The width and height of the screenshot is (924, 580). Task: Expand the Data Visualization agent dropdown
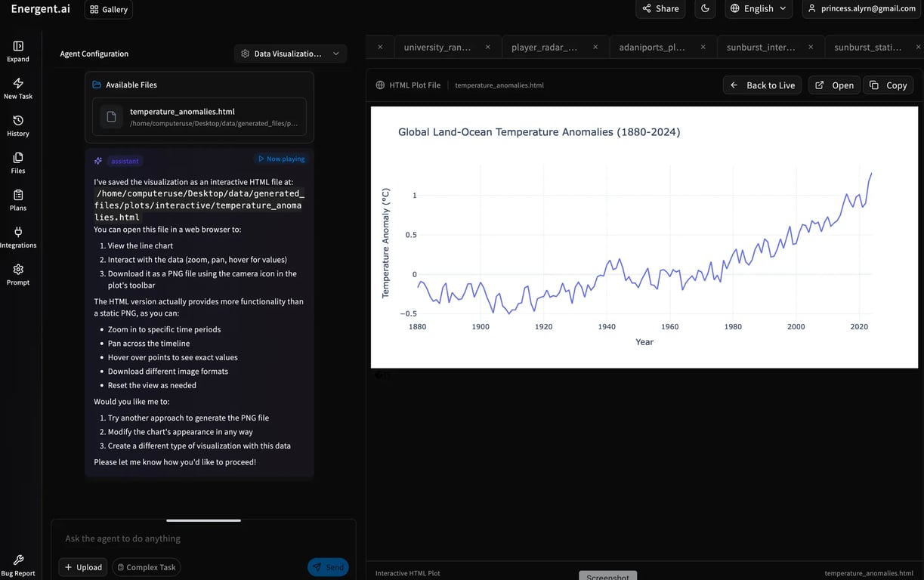pos(291,54)
